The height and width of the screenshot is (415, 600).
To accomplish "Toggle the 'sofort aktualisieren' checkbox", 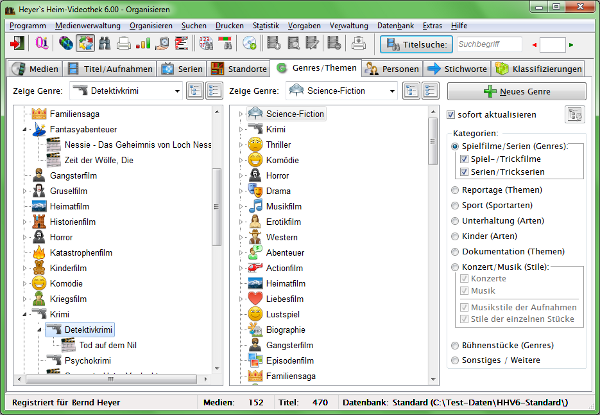I will point(451,115).
